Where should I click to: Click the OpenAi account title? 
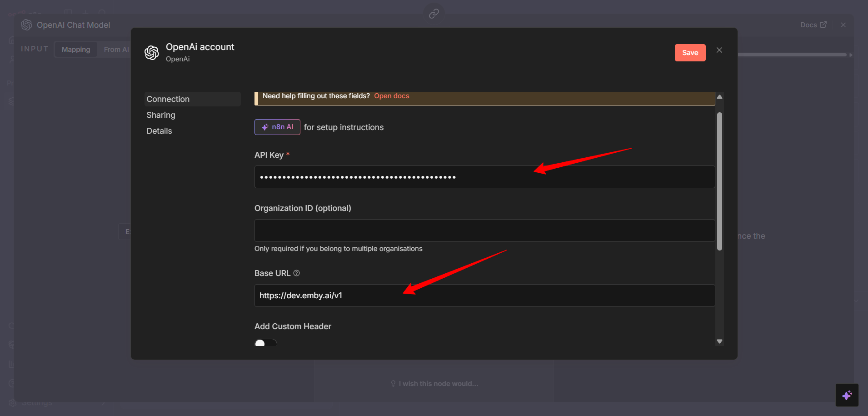coord(200,47)
